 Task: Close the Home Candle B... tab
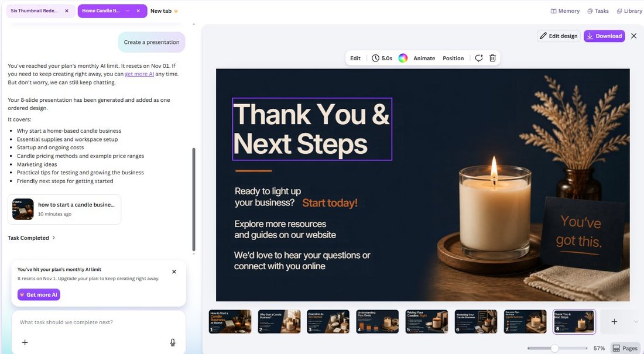tap(138, 11)
